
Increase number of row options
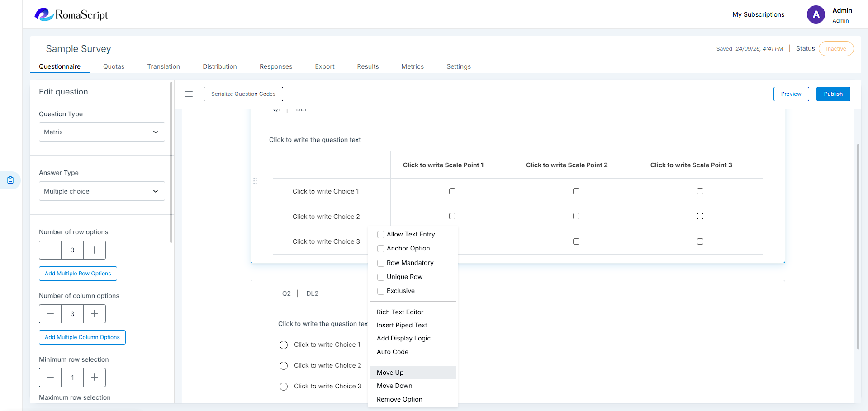coord(95,250)
